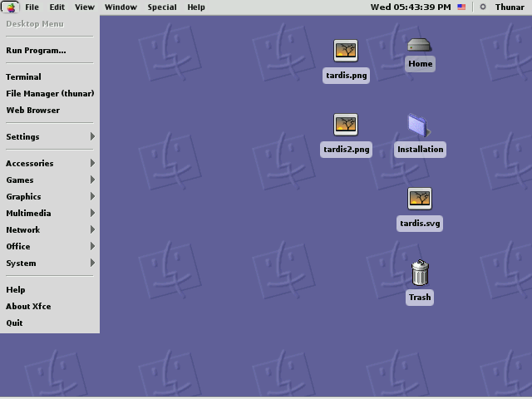The width and height of the screenshot is (532, 399).
Task: Open the View menu
Action: [x=85, y=7]
